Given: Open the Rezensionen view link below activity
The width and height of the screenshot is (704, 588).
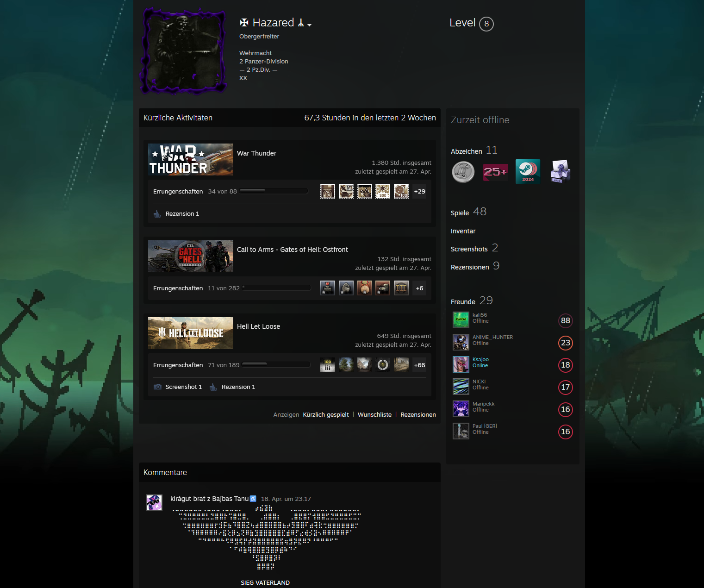Looking at the screenshot, I should tap(417, 415).
